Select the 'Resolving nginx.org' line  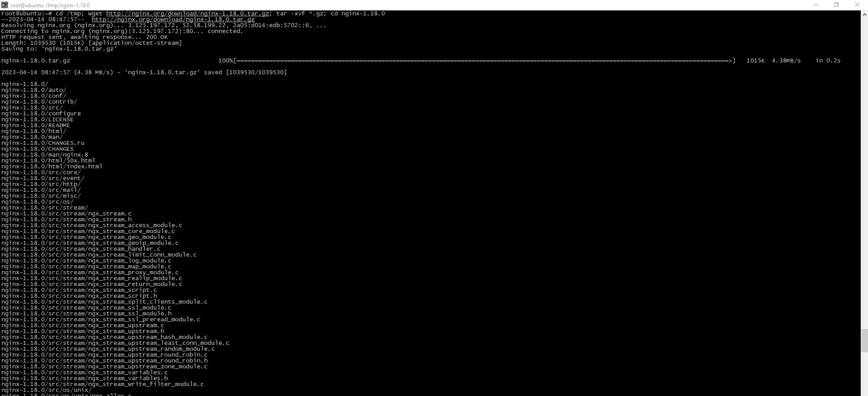164,25
